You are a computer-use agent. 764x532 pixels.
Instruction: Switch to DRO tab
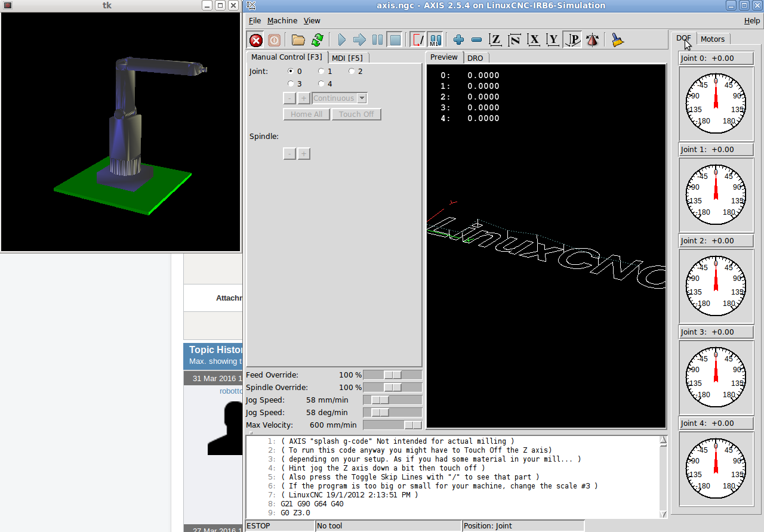[475, 58]
